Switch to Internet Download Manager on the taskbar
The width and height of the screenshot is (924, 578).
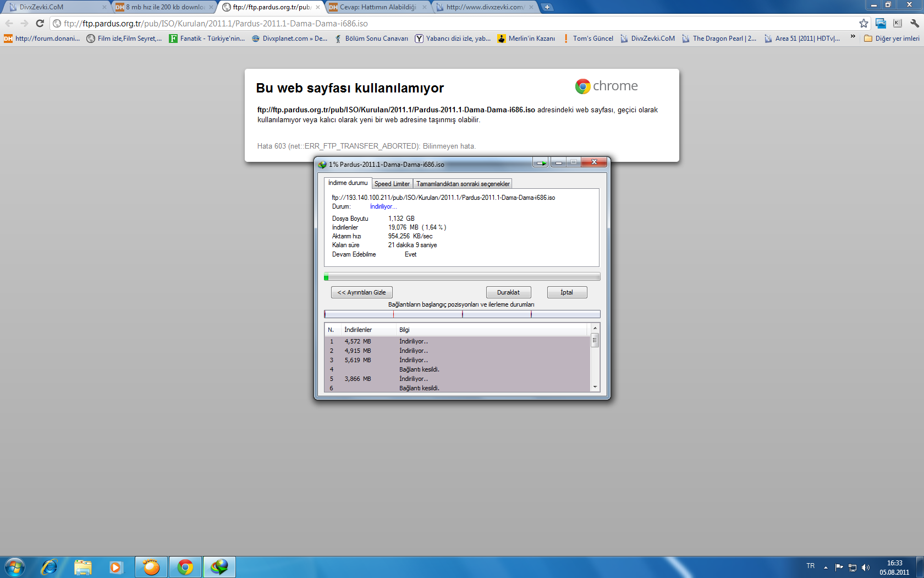pos(219,567)
